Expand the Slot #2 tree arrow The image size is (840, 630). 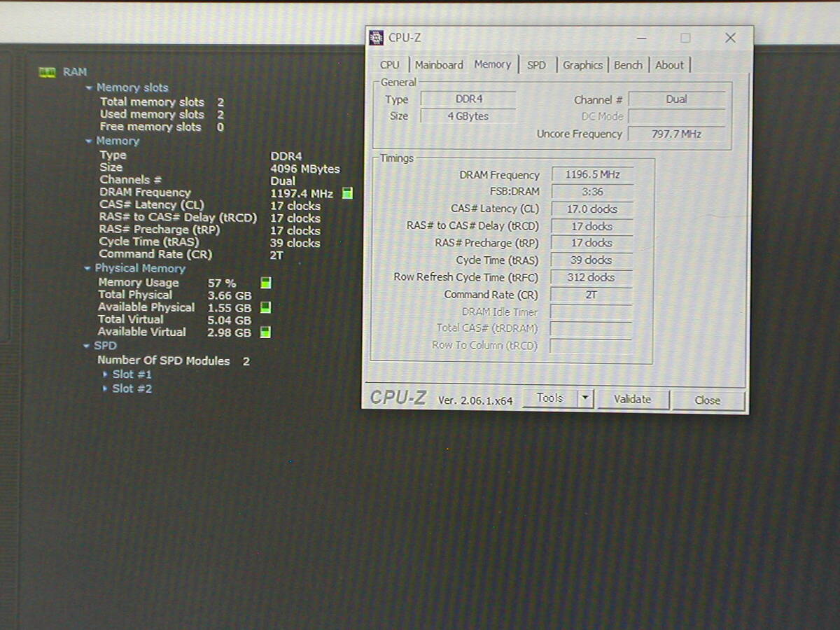click(105, 388)
